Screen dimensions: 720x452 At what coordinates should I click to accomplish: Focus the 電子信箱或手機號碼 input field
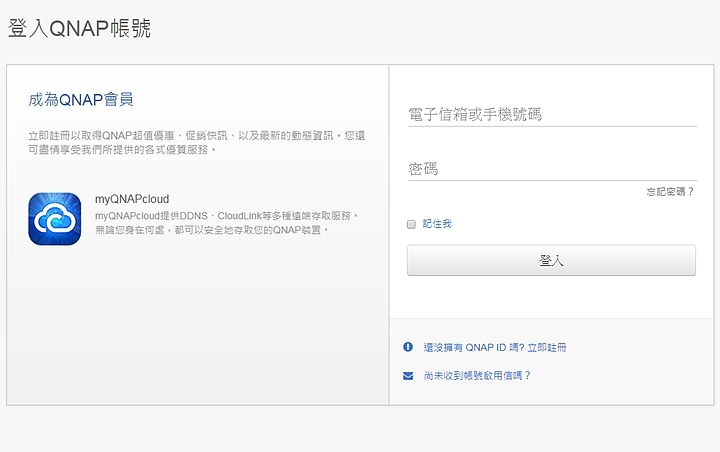(552, 114)
